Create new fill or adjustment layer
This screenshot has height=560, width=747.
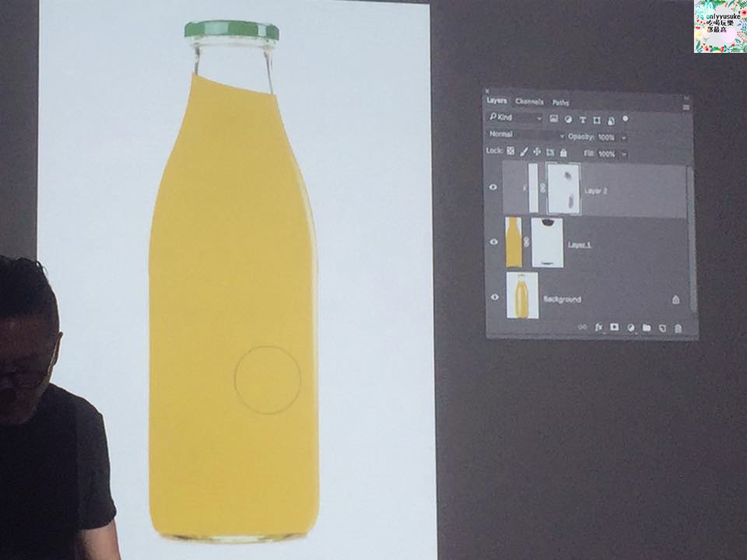click(630, 328)
